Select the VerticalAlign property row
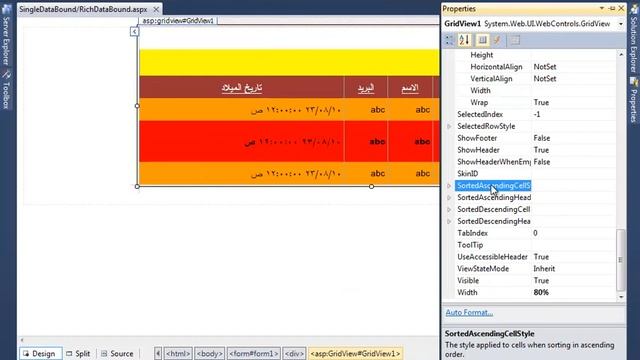 [535, 79]
